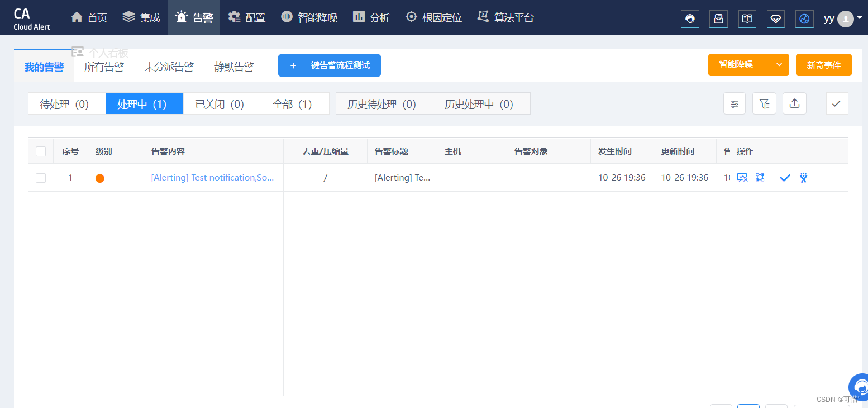Viewport: 868px width, 408px height.
Task: Open the filter funnel icon
Action: pos(765,103)
